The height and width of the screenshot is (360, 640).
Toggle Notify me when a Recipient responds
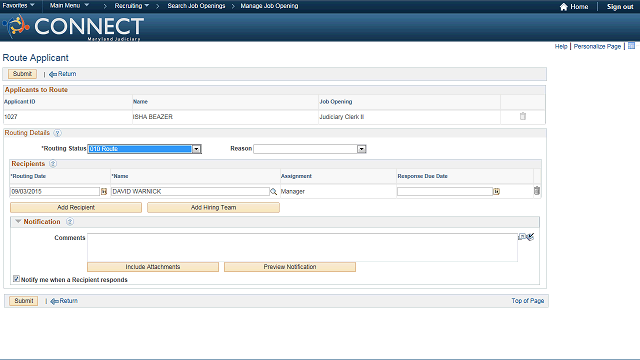[x=16, y=279]
